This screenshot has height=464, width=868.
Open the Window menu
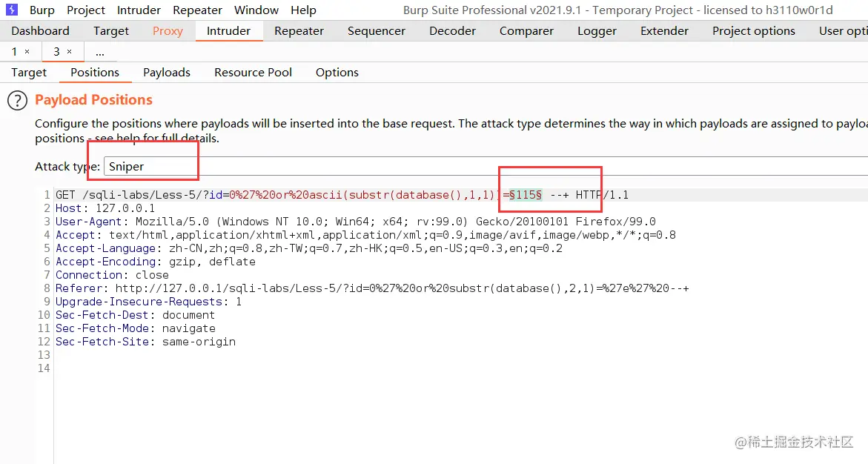[256, 10]
